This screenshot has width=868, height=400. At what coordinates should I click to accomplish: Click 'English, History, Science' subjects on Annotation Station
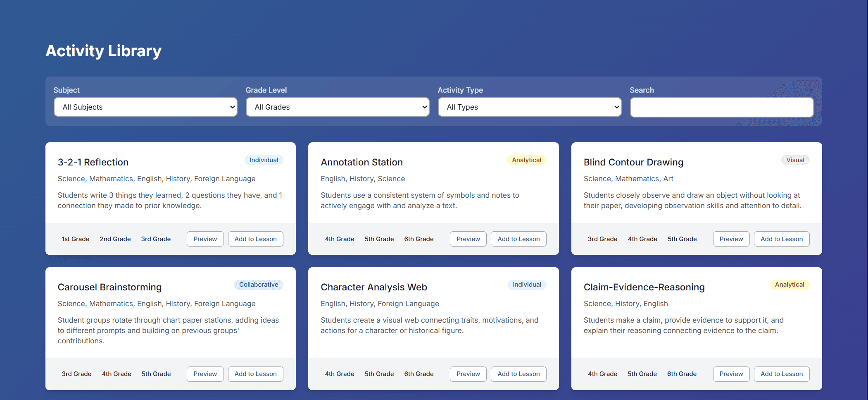pyautogui.click(x=363, y=179)
